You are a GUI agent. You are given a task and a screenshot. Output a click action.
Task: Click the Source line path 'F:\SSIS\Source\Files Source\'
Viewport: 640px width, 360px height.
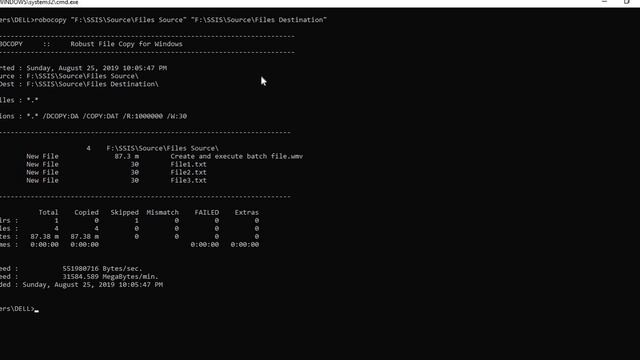point(82,76)
